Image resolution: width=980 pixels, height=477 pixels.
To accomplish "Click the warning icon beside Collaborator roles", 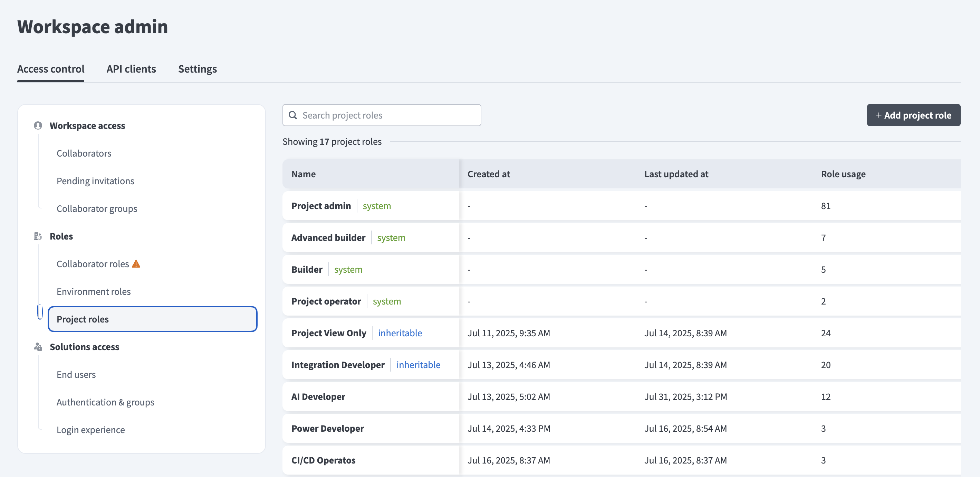I will [x=136, y=263].
